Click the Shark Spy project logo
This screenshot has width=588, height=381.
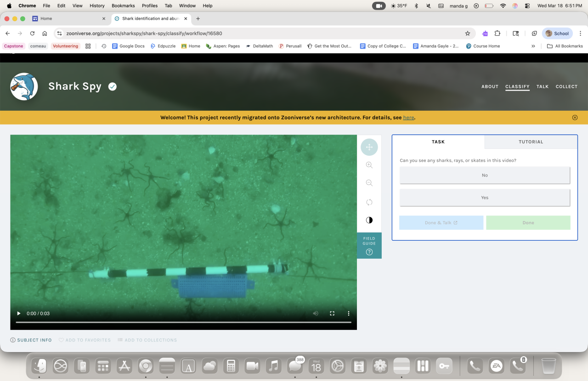(24, 86)
